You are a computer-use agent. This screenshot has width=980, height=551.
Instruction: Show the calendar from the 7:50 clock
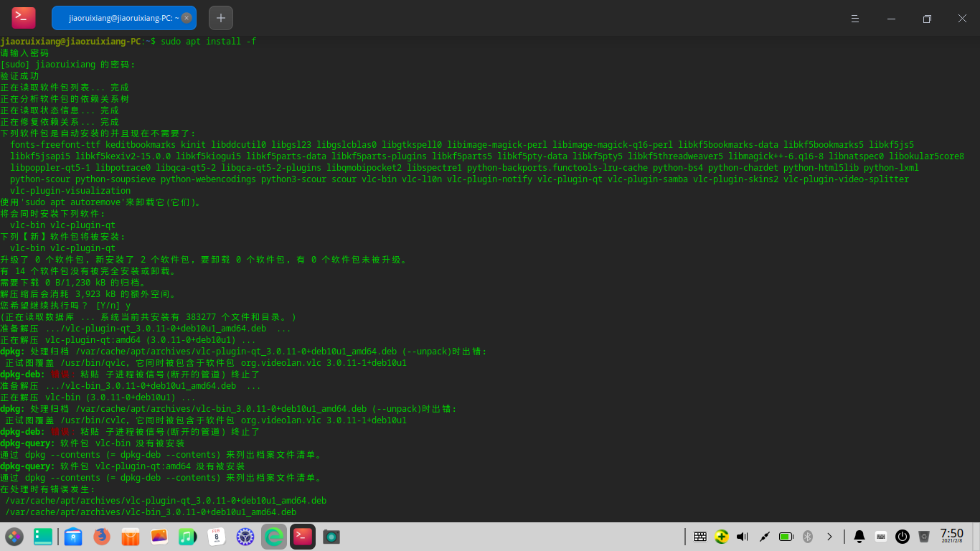[952, 537]
